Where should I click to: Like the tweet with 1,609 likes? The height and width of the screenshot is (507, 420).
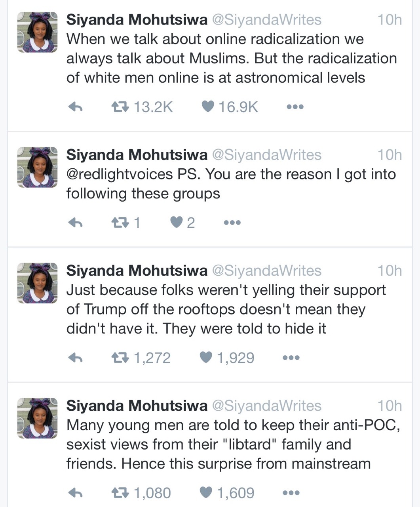206,493
